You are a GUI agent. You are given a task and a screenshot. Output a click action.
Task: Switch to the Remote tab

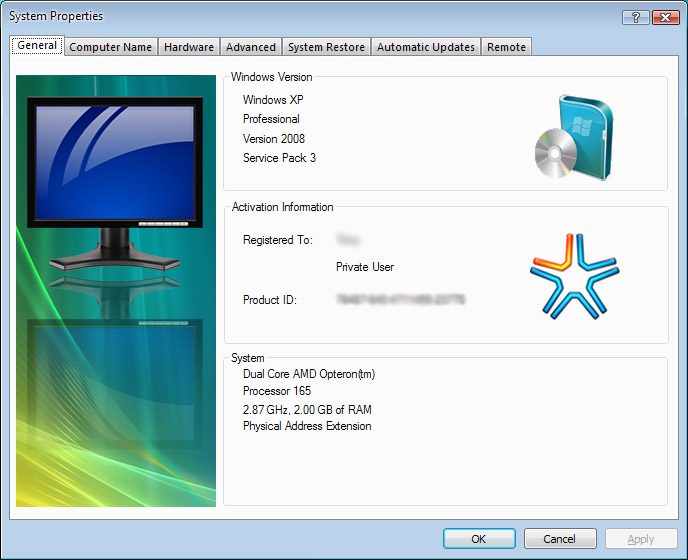(x=506, y=47)
